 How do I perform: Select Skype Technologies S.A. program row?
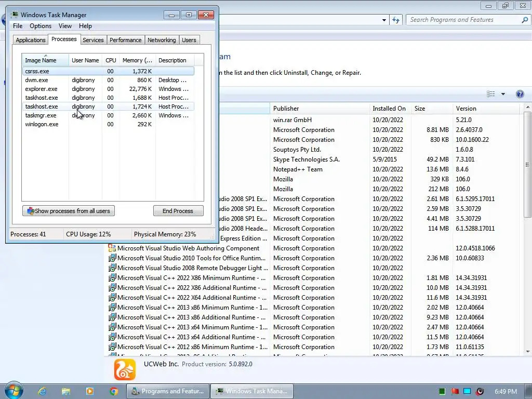point(369,159)
